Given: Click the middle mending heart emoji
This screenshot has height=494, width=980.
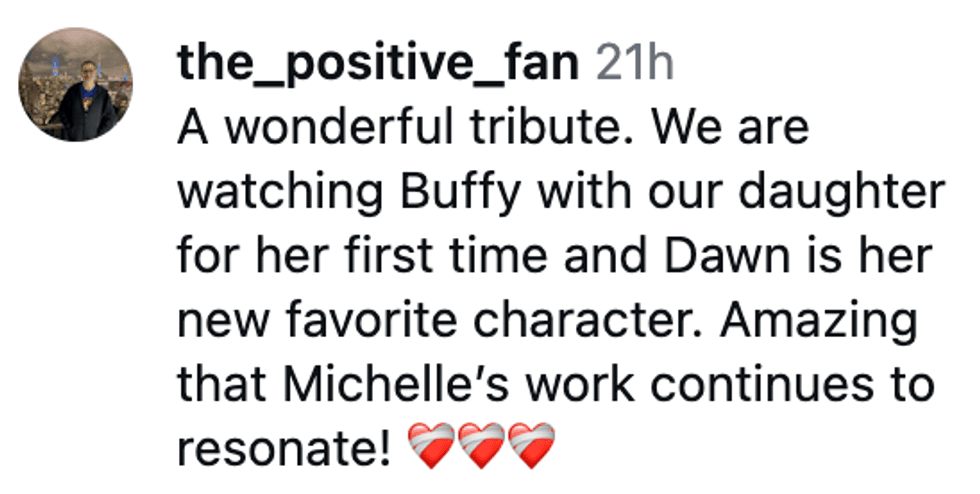Looking at the screenshot, I should (x=482, y=443).
